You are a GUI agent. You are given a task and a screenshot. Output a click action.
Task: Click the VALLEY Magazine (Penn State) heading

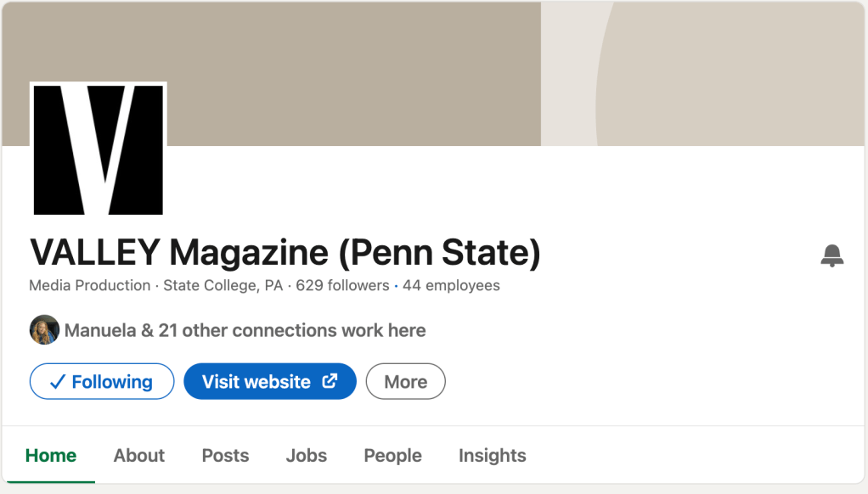point(285,252)
